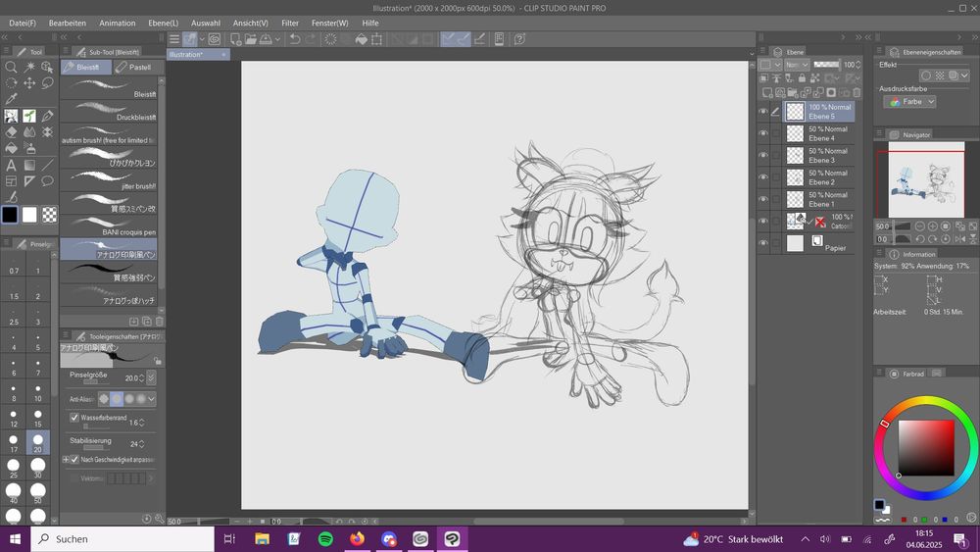Select the Eraser tool

(x=11, y=131)
